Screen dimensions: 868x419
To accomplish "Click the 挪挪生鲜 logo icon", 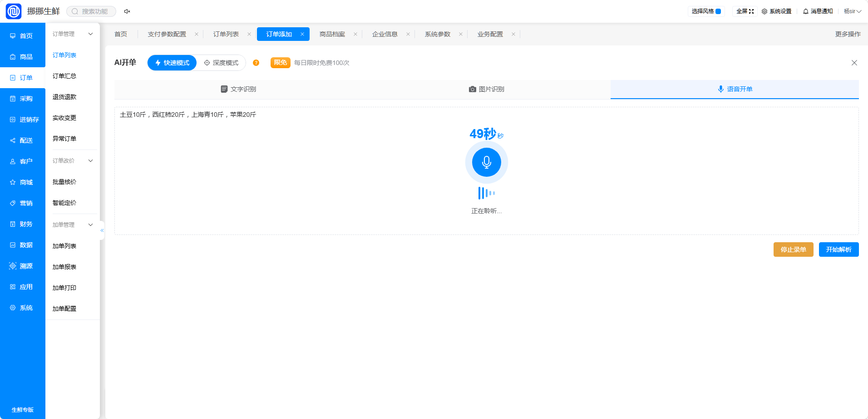I will [x=14, y=11].
